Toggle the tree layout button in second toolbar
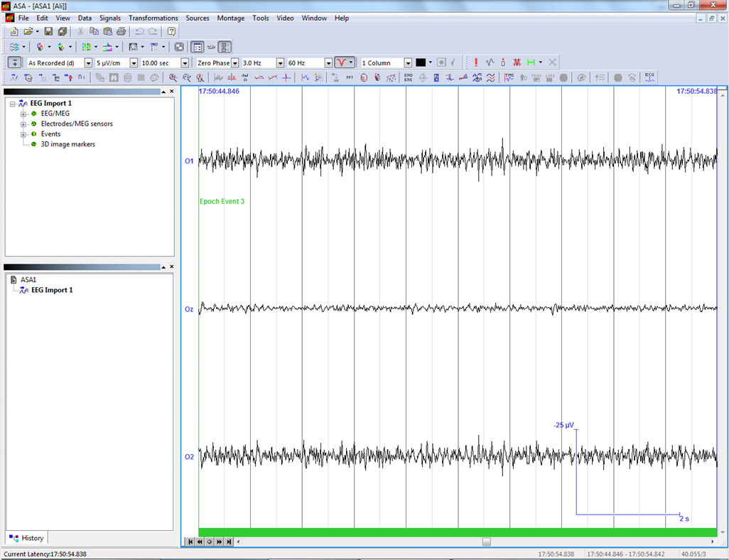This screenshot has width=729, height=560. click(225, 47)
